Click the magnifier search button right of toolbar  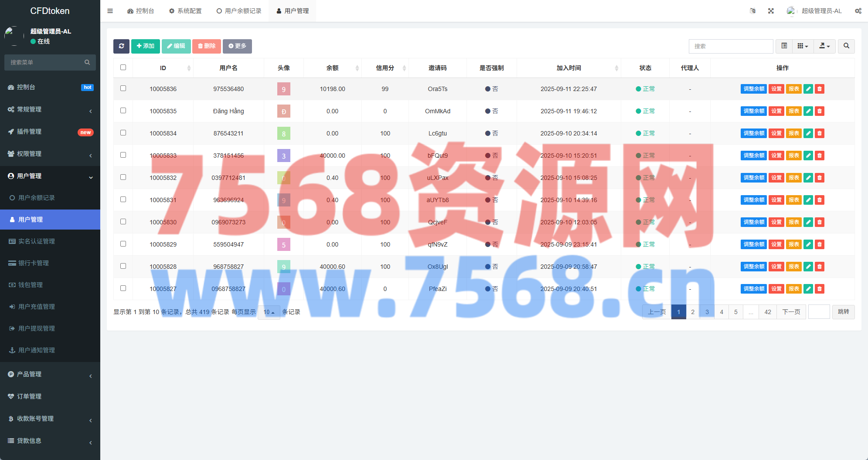click(846, 46)
